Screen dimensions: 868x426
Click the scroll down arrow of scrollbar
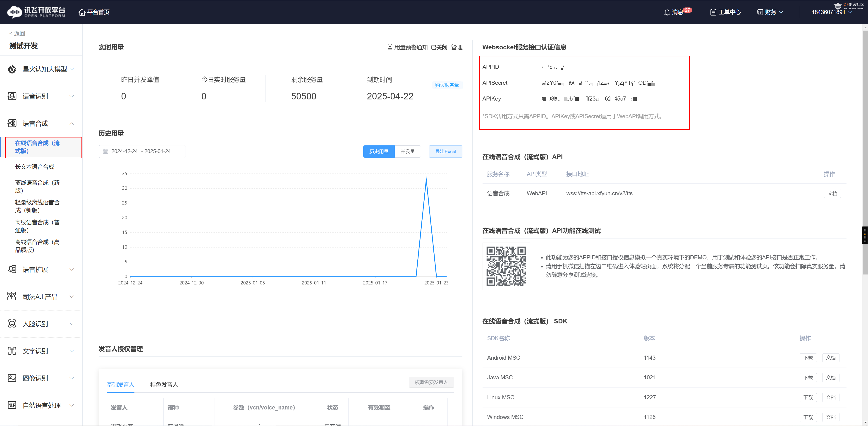coord(865,422)
